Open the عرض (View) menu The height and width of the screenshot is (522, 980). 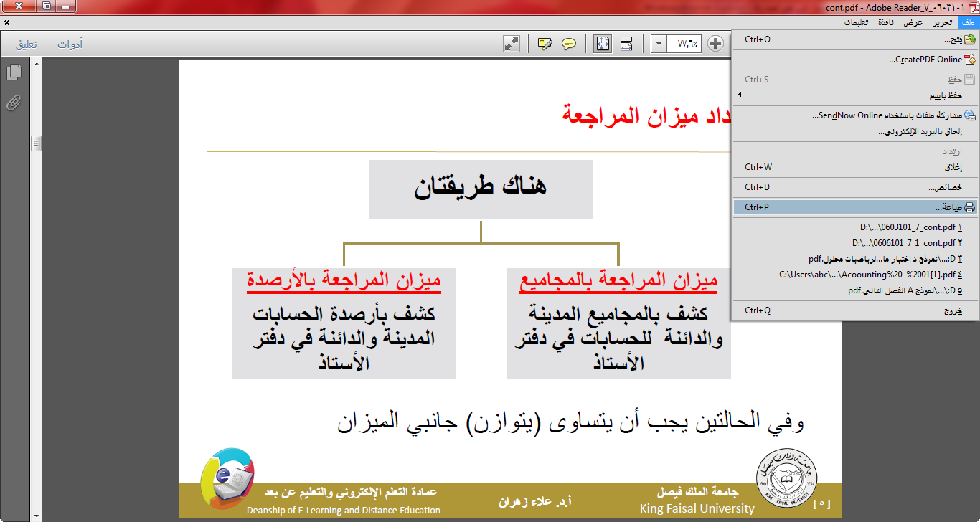(x=913, y=23)
